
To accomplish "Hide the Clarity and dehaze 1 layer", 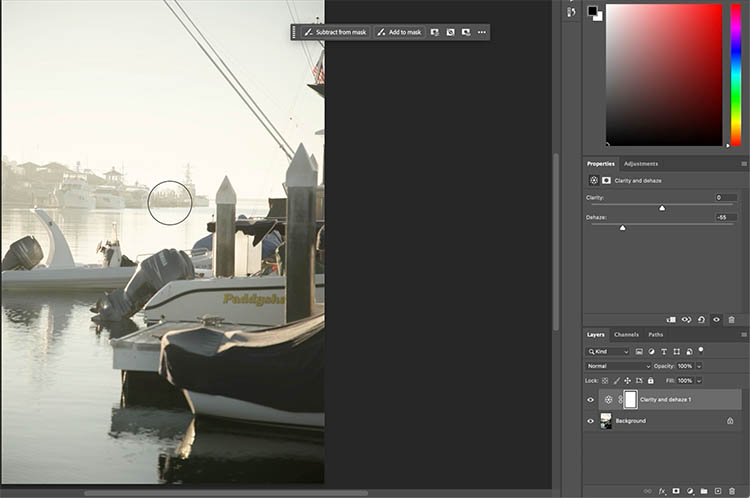I will pos(590,400).
